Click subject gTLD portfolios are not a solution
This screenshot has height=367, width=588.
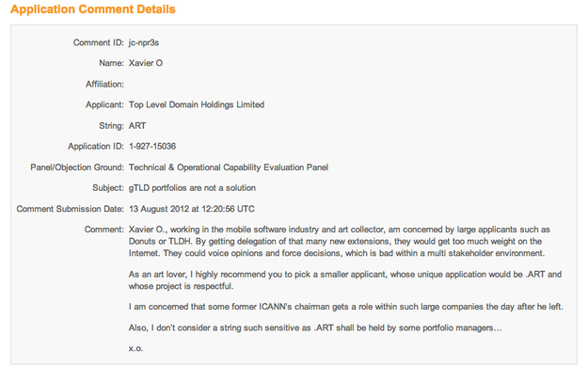tap(192, 188)
